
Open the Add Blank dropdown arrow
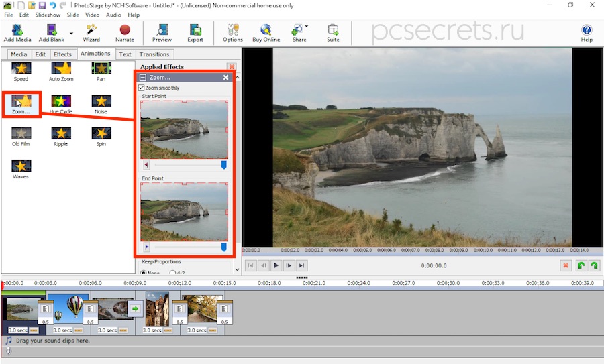71,34
